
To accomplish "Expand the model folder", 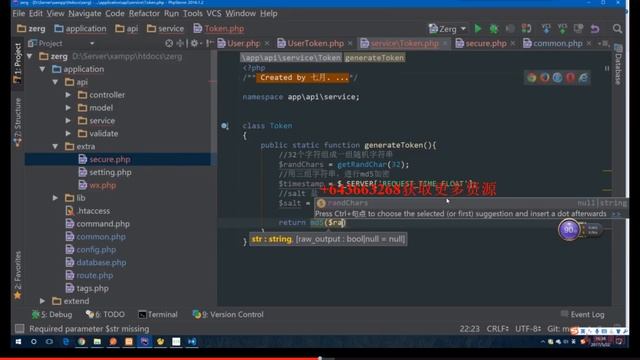I will tap(68, 108).
